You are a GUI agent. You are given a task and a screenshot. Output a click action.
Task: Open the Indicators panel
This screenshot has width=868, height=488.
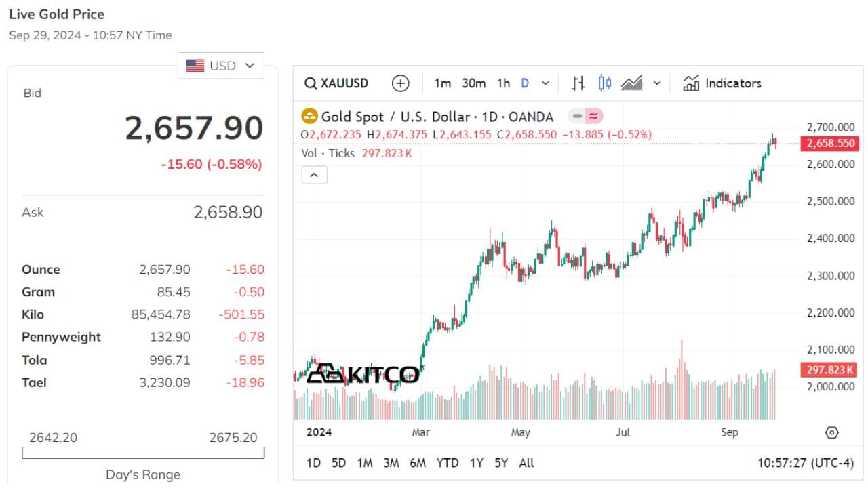[x=722, y=83]
